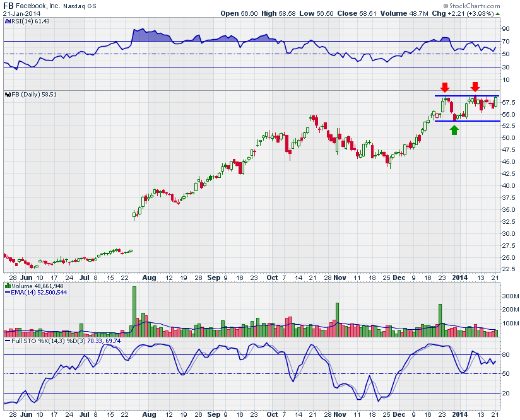Click the tall green volume spike near 23 December
This screenshot has height=420, width=520.
coord(440,320)
